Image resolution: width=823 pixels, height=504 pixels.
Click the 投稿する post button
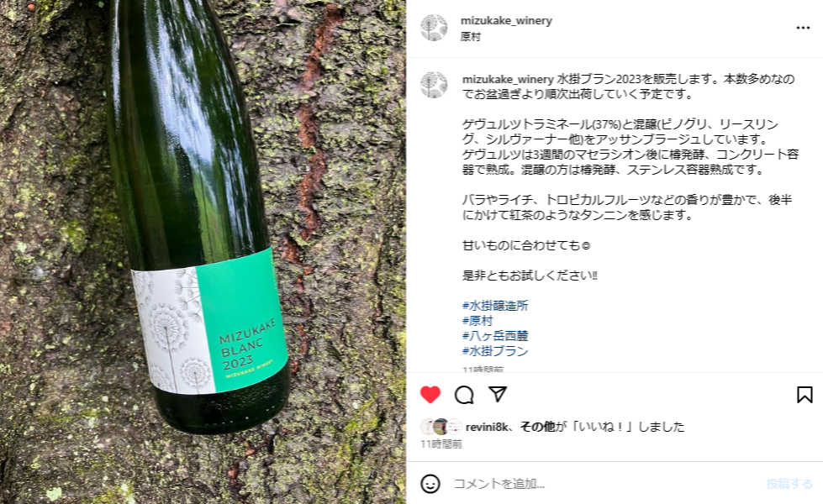pyautogui.click(x=789, y=484)
